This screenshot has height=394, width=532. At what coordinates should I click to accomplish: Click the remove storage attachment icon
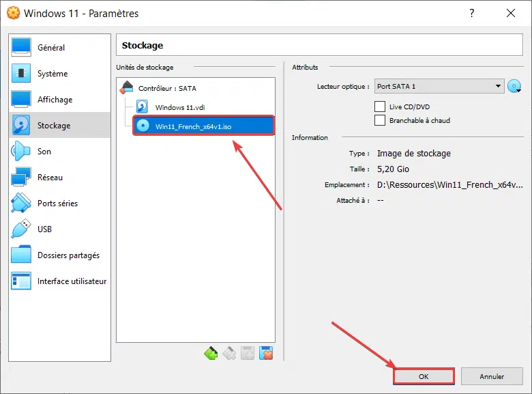click(266, 353)
